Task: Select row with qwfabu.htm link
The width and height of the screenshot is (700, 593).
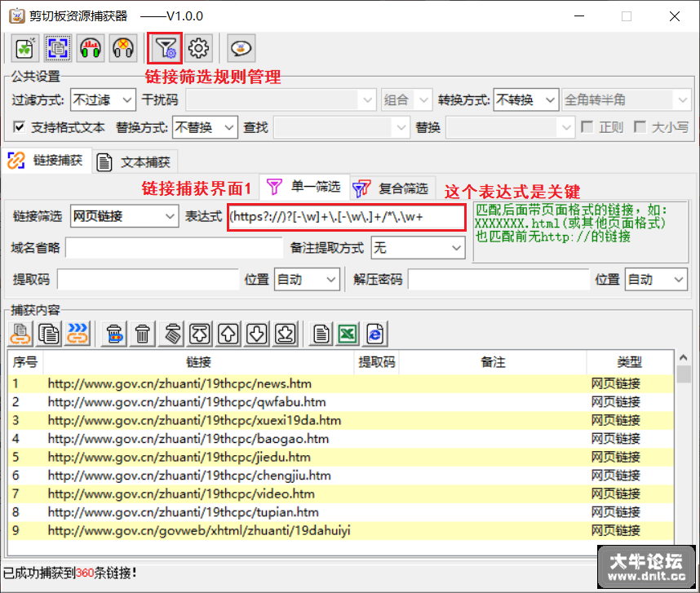Action: [341, 402]
